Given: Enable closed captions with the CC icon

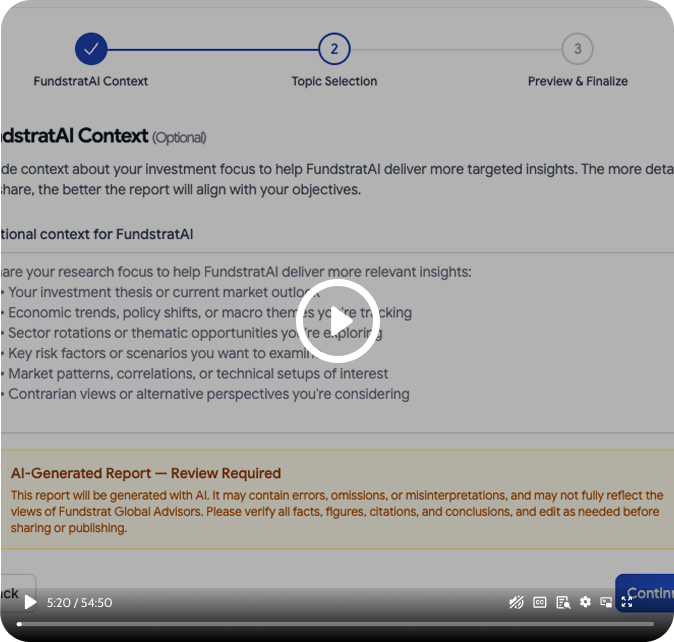Looking at the screenshot, I should click(540, 603).
